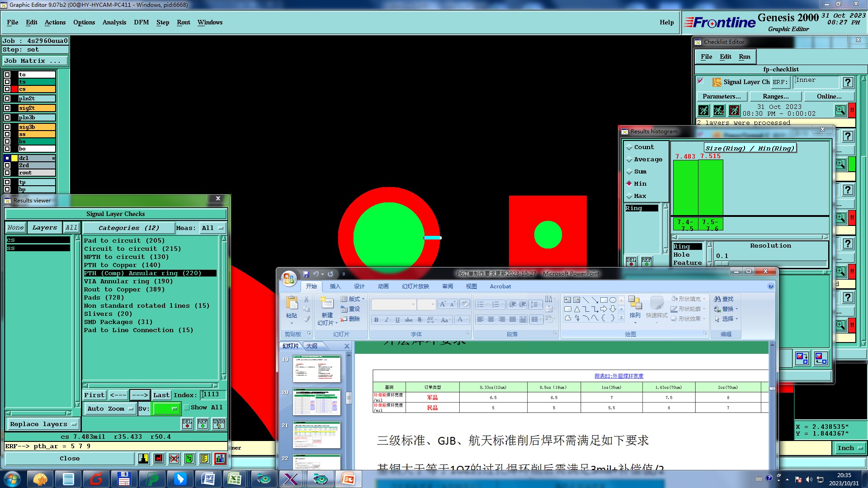Enable the Show All checkbox
Image resolution: width=868 pixels, height=488 pixels.
[x=187, y=408]
